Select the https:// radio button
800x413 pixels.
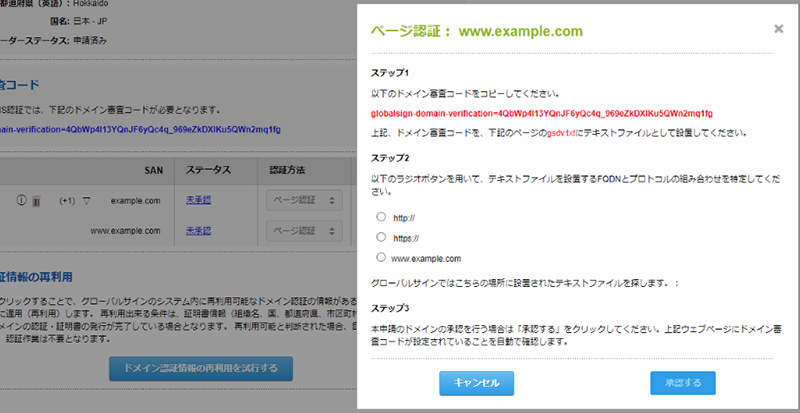[381, 237]
